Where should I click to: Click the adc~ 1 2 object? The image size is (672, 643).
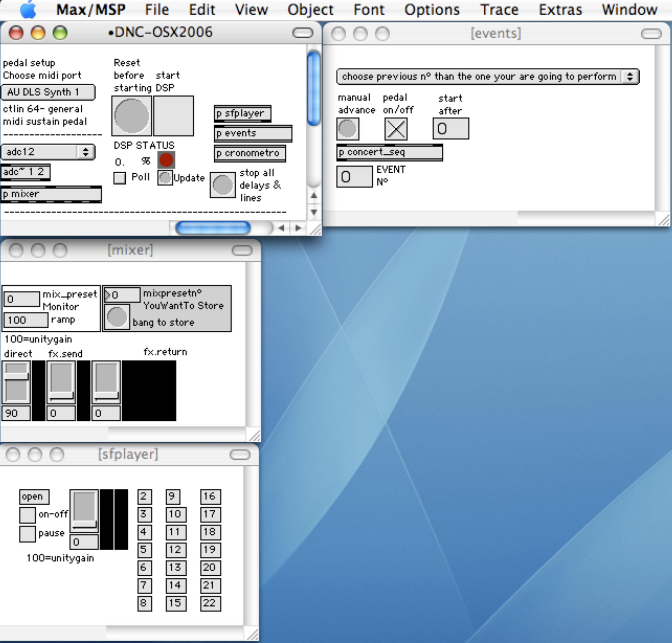[x=26, y=172]
